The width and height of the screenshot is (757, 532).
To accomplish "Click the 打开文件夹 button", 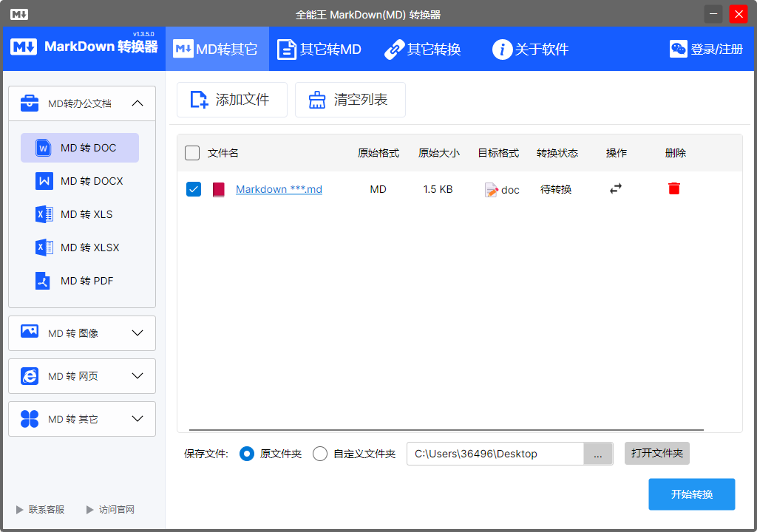I will 657,454.
